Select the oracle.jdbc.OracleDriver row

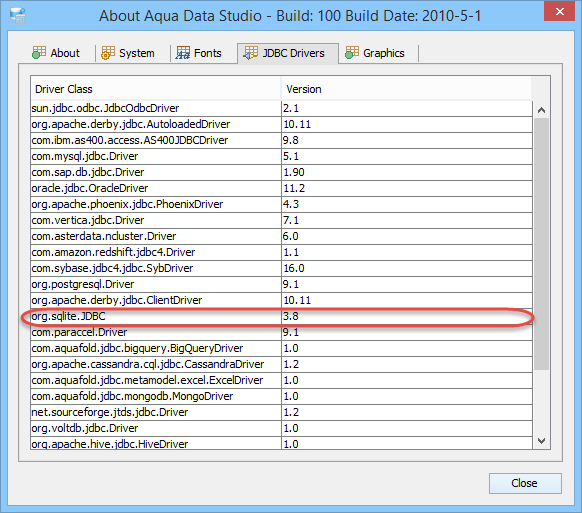[281, 188]
